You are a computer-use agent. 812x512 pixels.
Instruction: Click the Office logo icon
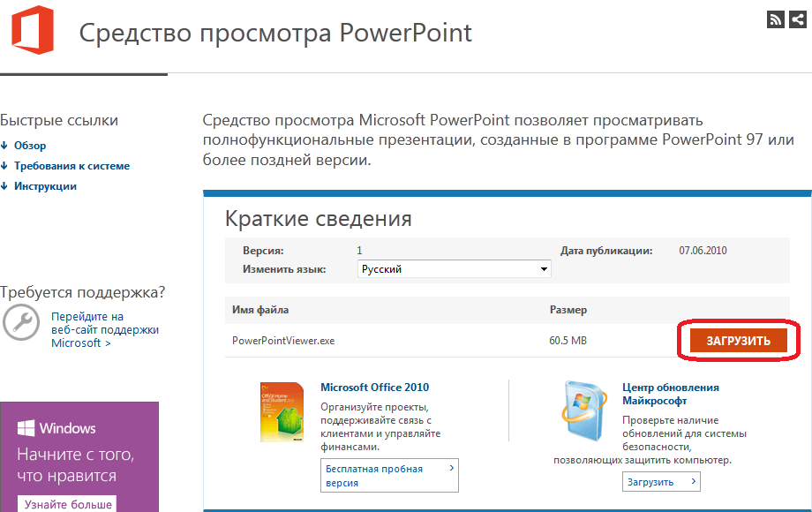30,32
